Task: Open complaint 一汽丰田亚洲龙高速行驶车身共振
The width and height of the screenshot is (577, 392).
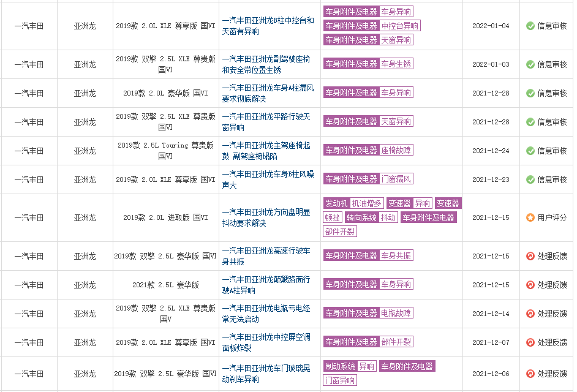Action: pyautogui.click(x=266, y=256)
